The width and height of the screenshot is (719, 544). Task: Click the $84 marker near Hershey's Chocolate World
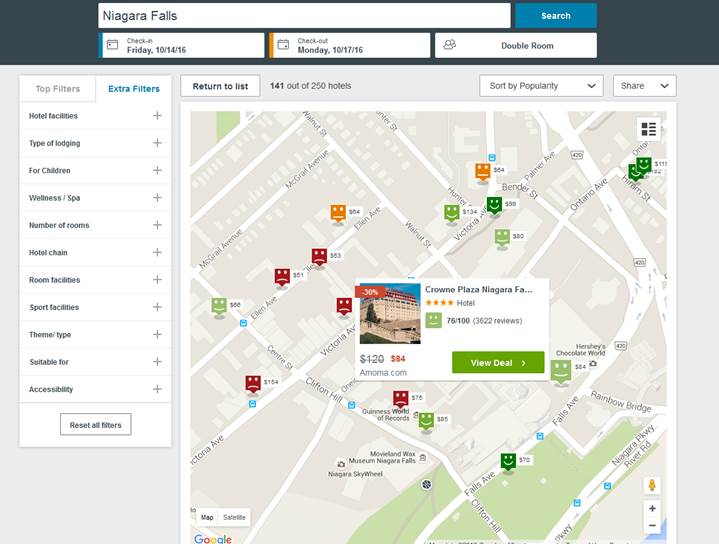[561, 371]
